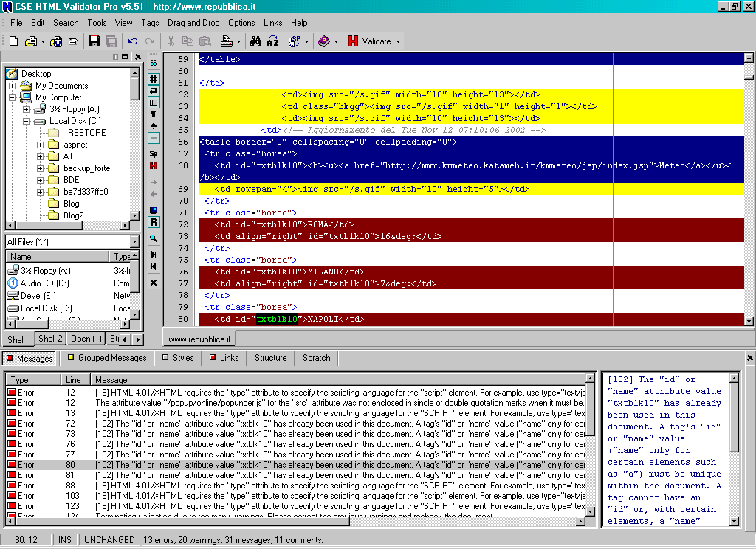The width and height of the screenshot is (756, 549).
Task: Select the Shell 2 tab
Action: point(50,339)
